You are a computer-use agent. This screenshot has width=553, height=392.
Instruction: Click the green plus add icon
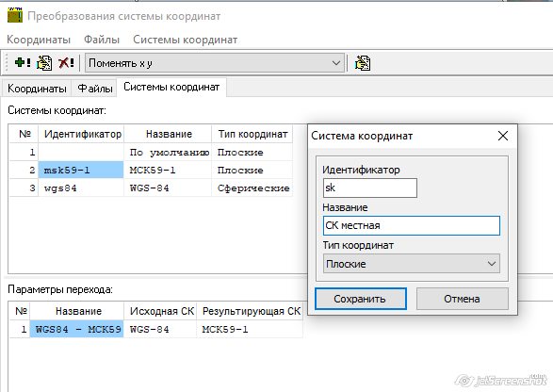[x=23, y=63]
